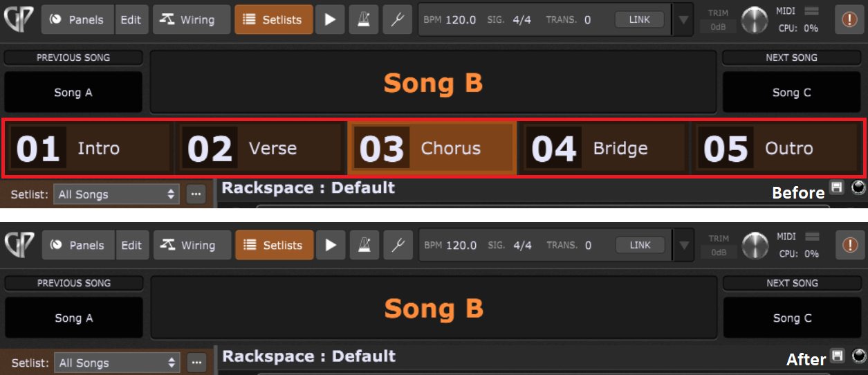The height and width of the screenshot is (375, 868).
Task: Start playback with the play button in Before toolbar
Action: 331,19
